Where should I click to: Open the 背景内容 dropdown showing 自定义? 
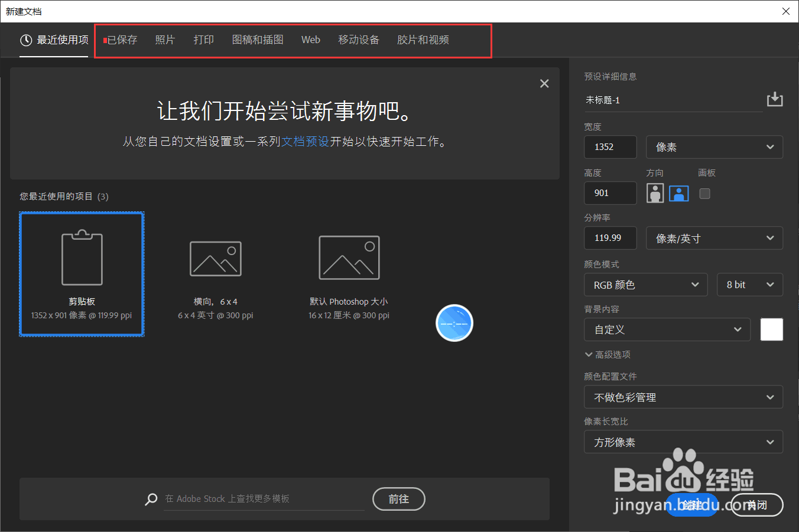pos(667,329)
